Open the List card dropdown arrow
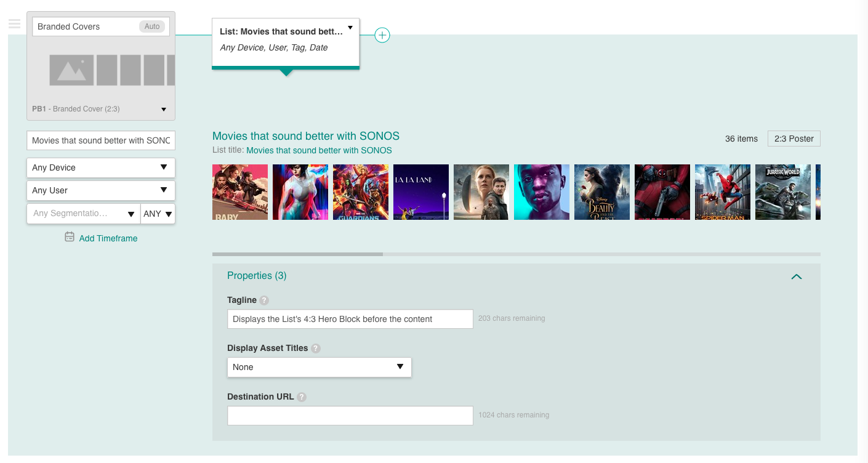 [x=350, y=28]
